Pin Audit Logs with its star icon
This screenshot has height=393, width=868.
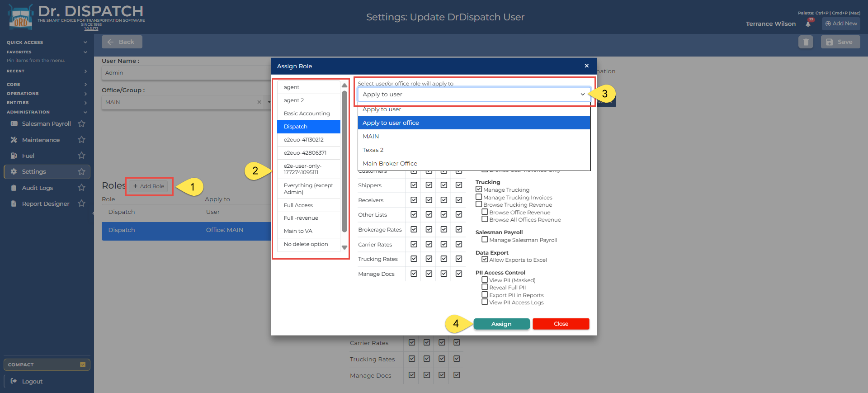pos(81,188)
